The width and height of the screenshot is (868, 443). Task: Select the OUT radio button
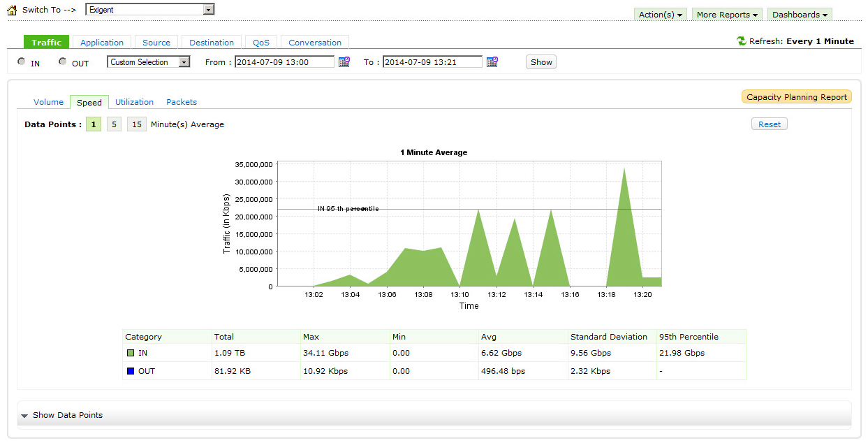(x=63, y=61)
